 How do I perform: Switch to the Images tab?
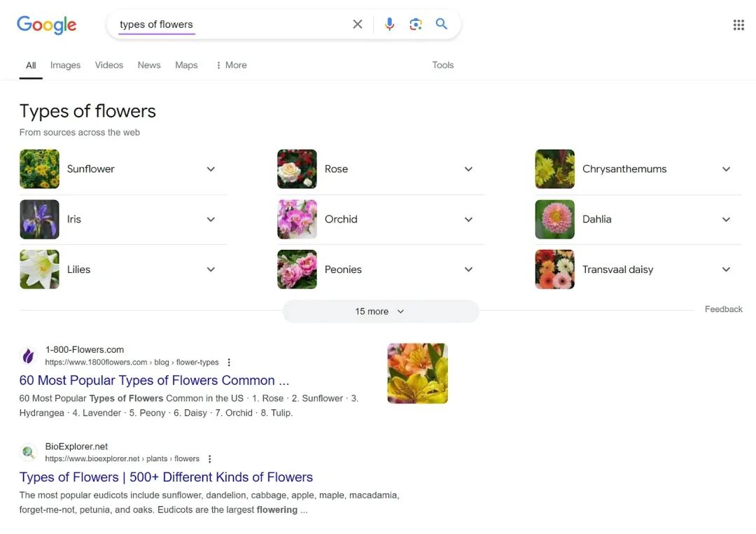click(65, 65)
